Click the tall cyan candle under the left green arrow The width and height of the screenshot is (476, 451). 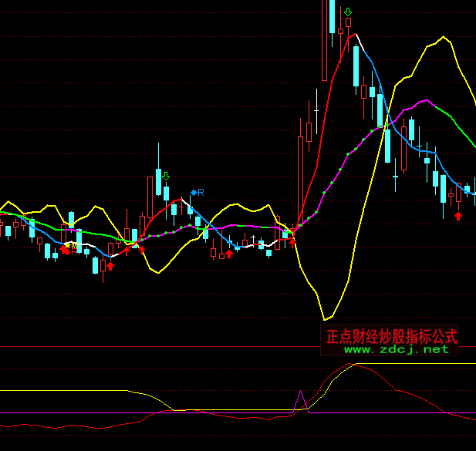(159, 182)
